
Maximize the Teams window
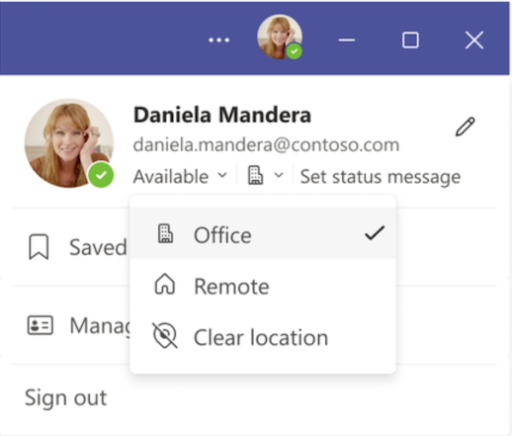410,40
